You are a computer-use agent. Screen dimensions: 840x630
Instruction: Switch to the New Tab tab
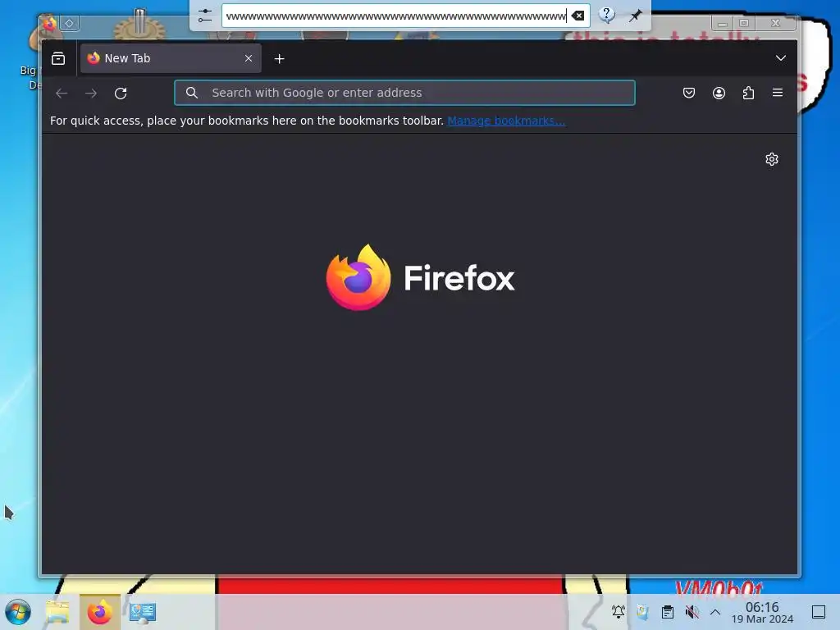171,58
